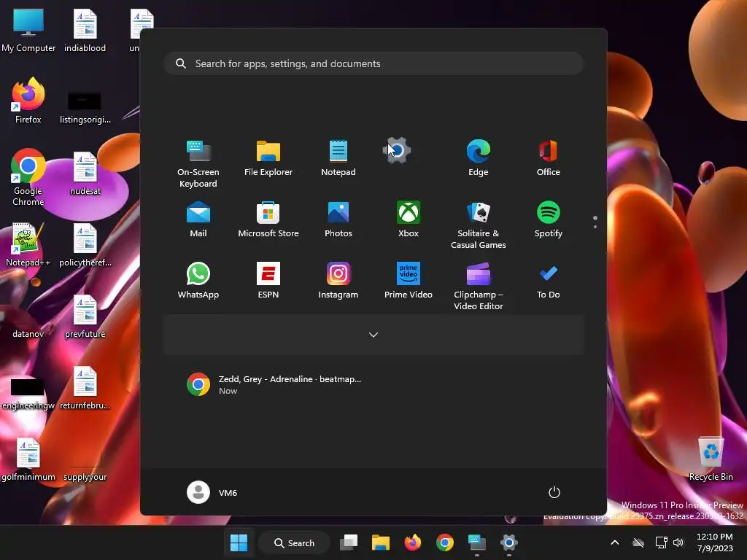Select the Firefox desktop shortcut
This screenshot has height=560, width=747.
(x=28, y=101)
